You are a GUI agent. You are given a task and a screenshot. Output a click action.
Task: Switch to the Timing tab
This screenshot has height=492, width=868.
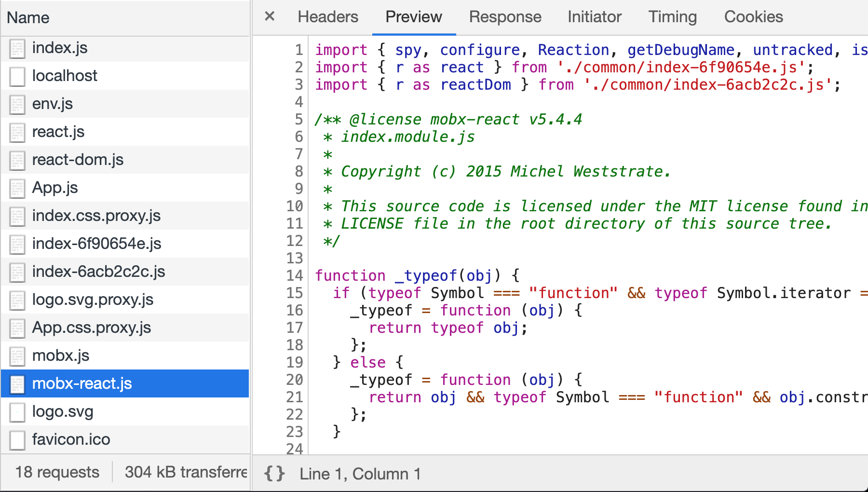673,17
